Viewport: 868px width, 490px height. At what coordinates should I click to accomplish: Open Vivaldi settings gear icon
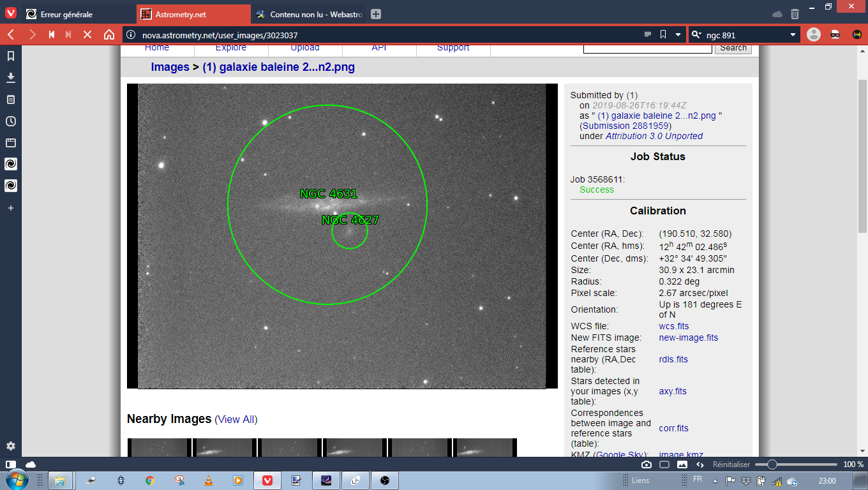coord(11,446)
